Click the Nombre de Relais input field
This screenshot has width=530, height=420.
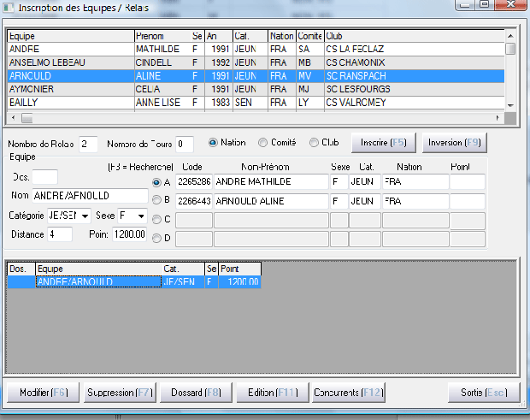[x=89, y=143]
